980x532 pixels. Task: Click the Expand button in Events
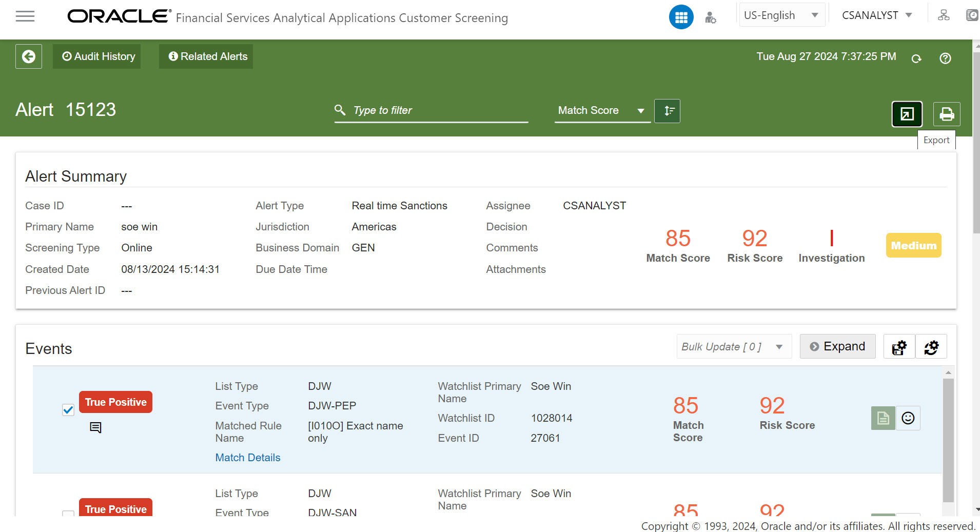tap(837, 347)
